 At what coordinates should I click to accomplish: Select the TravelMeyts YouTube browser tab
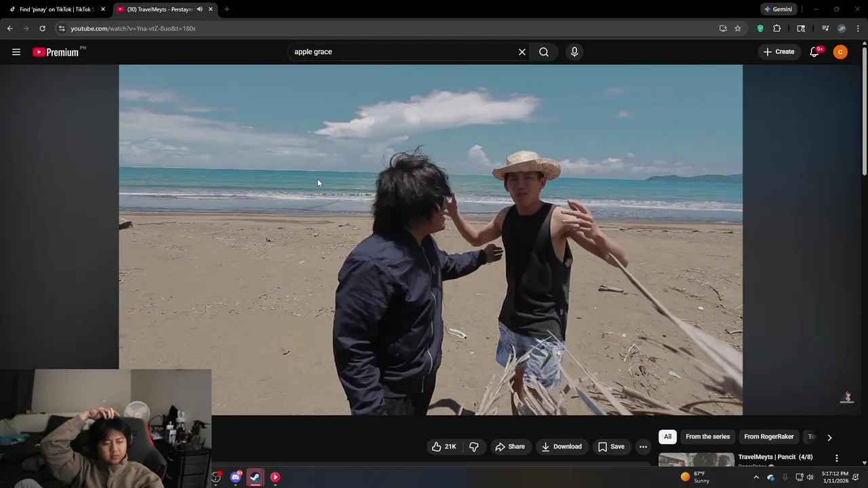click(x=159, y=9)
